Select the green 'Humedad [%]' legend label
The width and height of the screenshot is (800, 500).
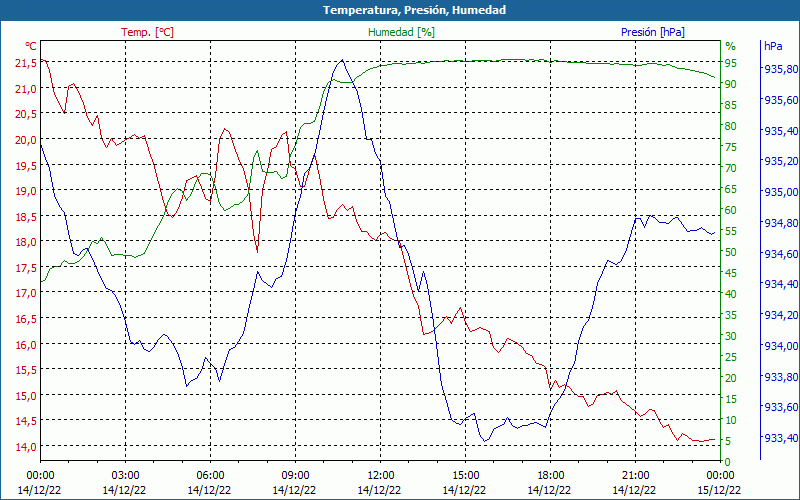coord(402,32)
